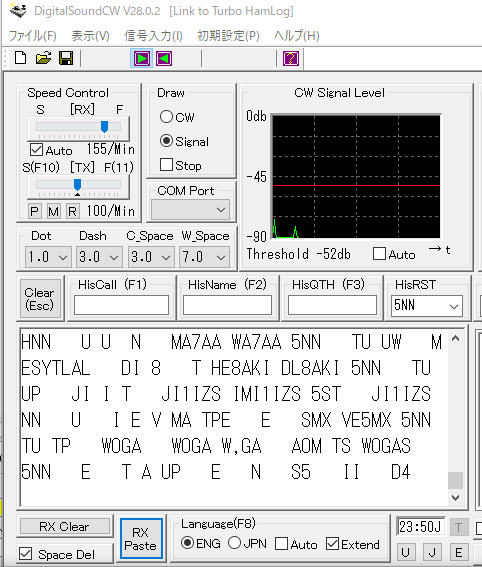Save using the floppy disk icon

[x=66, y=58]
